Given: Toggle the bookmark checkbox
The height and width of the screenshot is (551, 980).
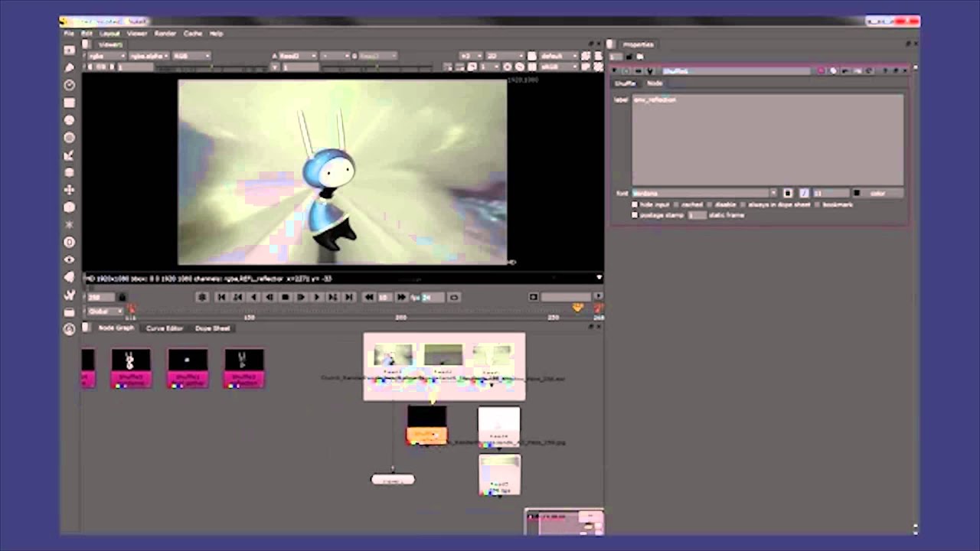Looking at the screenshot, I should pyautogui.click(x=818, y=205).
